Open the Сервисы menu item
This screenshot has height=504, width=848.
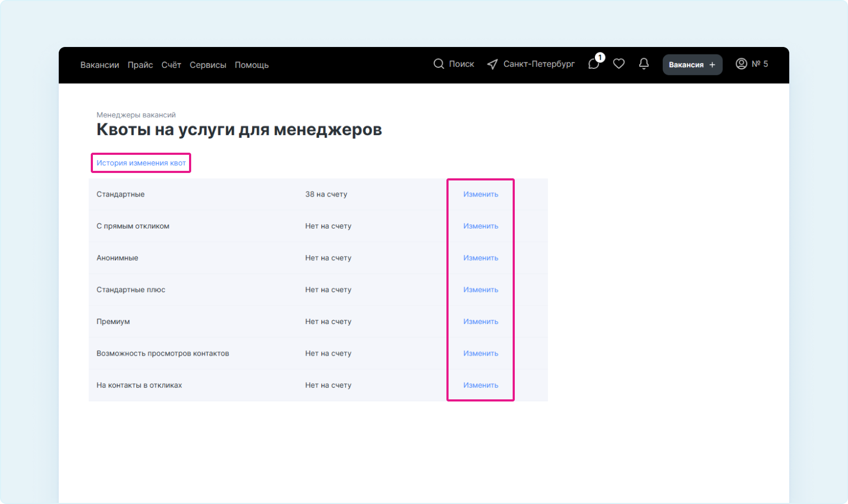click(208, 65)
